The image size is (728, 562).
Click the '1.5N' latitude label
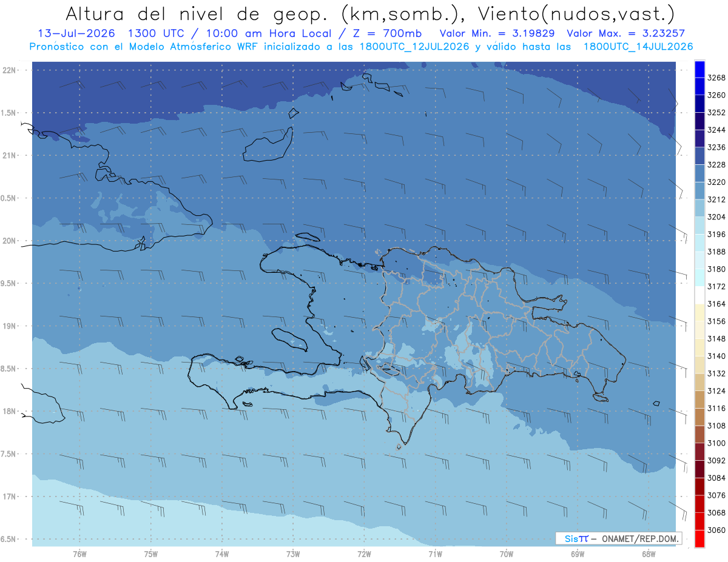click(9, 113)
